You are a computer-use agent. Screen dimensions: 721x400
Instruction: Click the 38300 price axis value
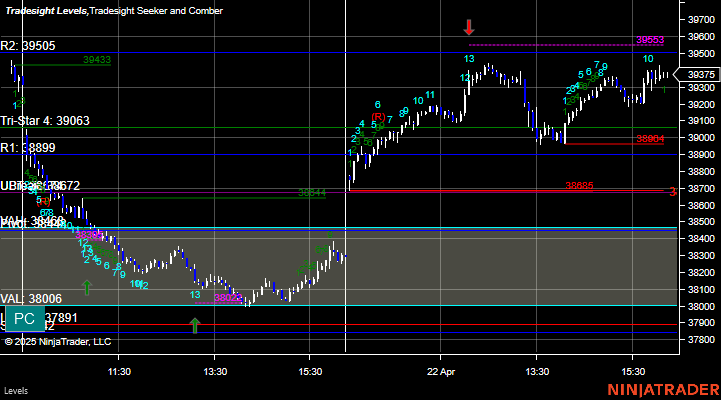[701, 256]
